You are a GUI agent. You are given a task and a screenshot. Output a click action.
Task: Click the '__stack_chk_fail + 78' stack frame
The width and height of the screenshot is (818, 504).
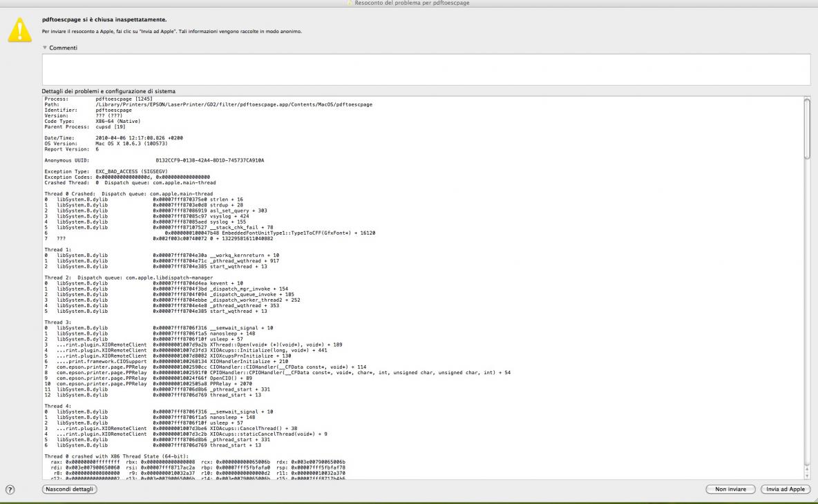[159, 227]
